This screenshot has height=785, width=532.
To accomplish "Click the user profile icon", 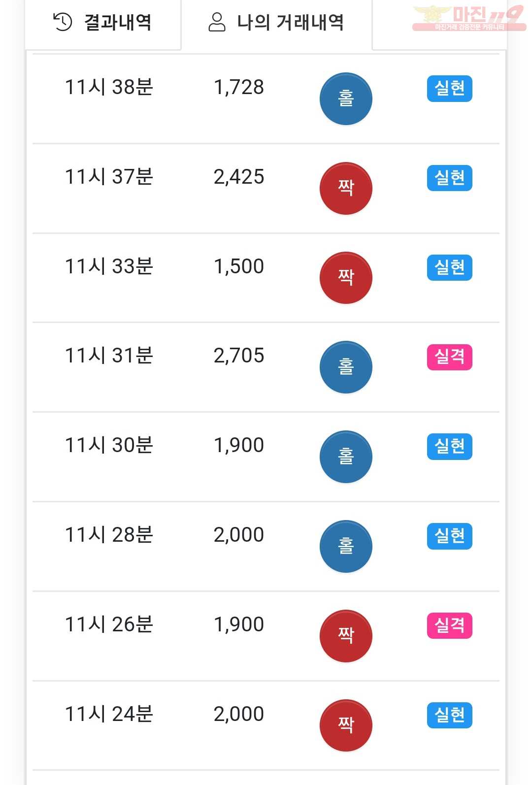I will click(x=217, y=22).
